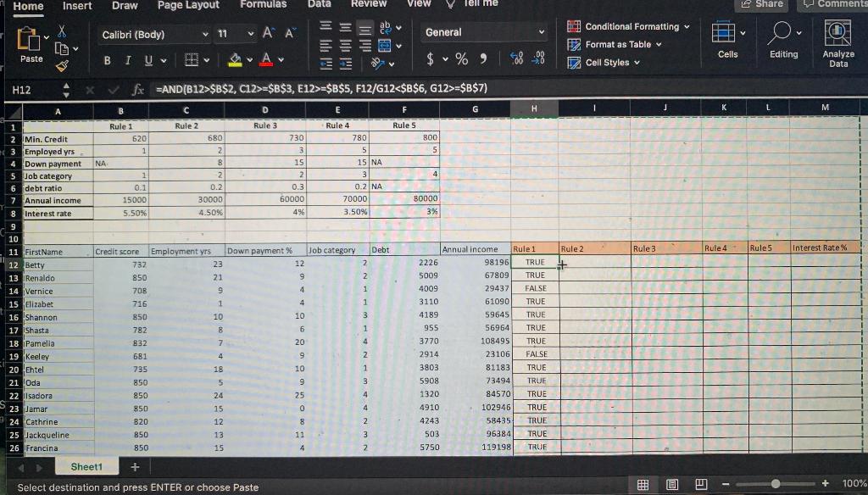Click the Tell me search

[472, 3]
